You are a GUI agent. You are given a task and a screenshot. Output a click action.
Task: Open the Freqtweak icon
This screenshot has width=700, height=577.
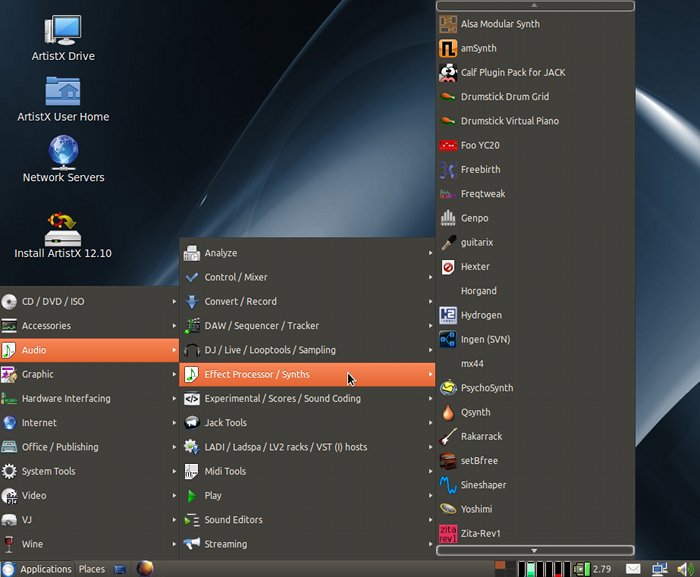pos(448,194)
